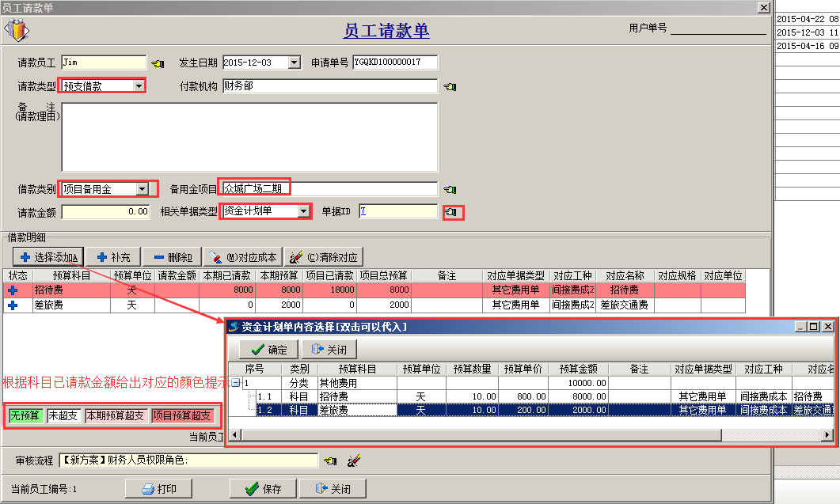Screen dimensions: 840x504
Task: Click the 付款机构 lookup icon beside 财务部
Action: point(451,87)
